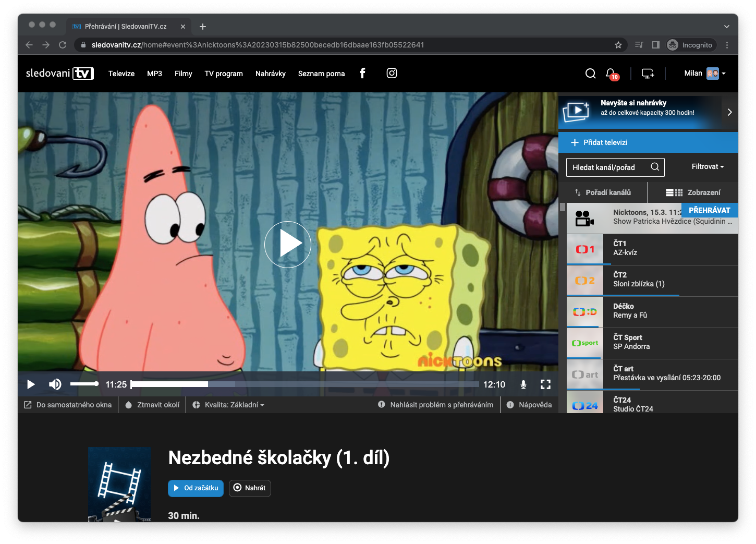Click Zobrazení view toggle
Viewport: 756px width, 544px height.
(x=693, y=192)
